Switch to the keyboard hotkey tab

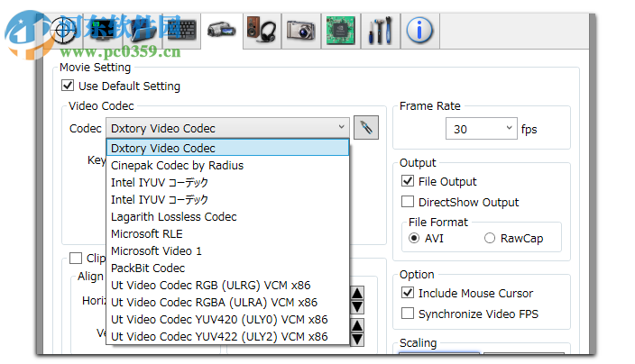pyautogui.click(x=180, y=30)
